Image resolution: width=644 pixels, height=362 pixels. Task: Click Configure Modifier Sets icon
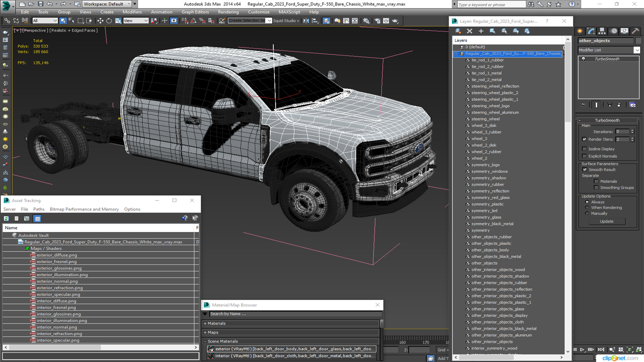(633, 105)
